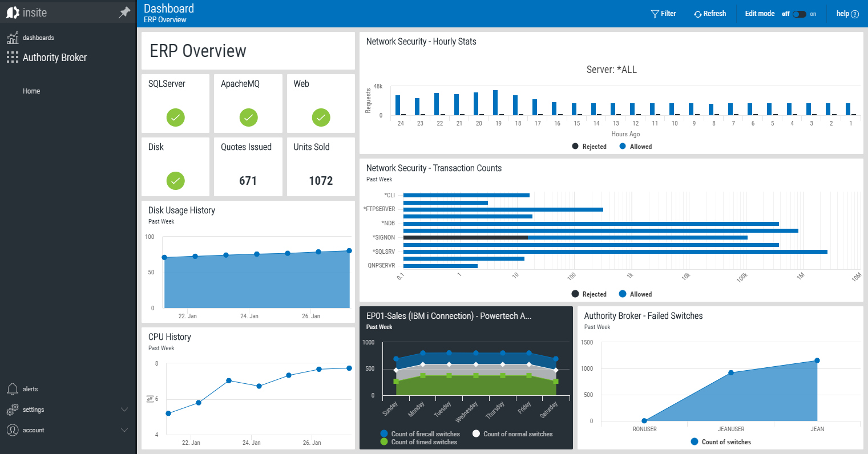Click the Authority Broker grid icon
The width and height of the screenshot is (868, 454).
point(13,57)
